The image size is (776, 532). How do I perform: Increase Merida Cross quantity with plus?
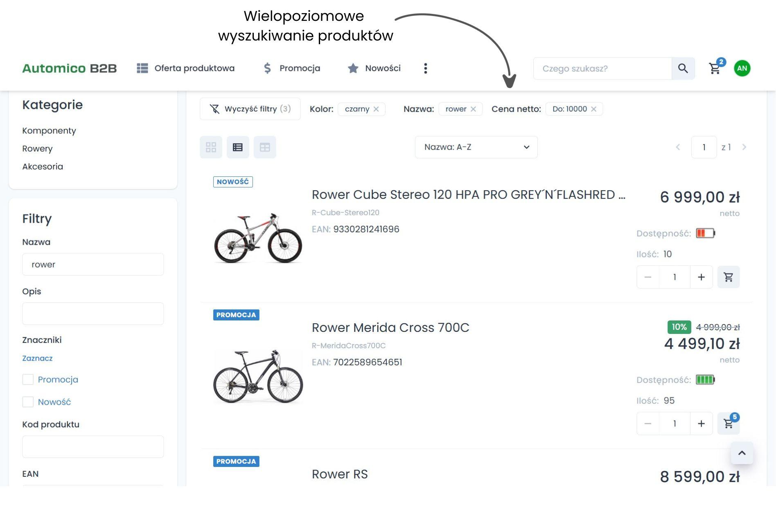[x=701, y=424]
